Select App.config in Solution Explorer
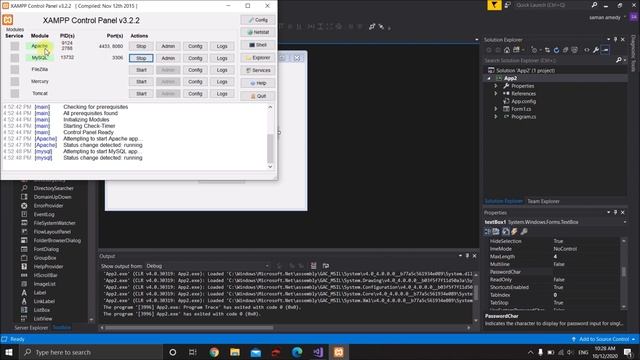 (523, 101)
